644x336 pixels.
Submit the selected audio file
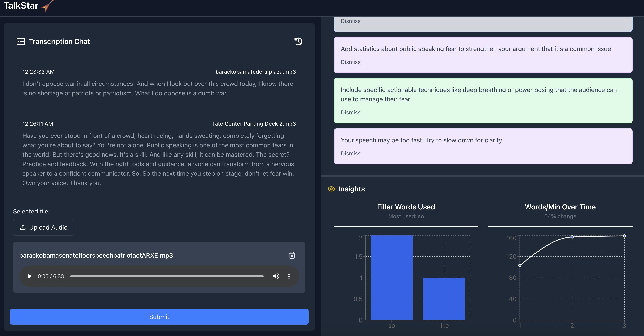click(159, 317)
